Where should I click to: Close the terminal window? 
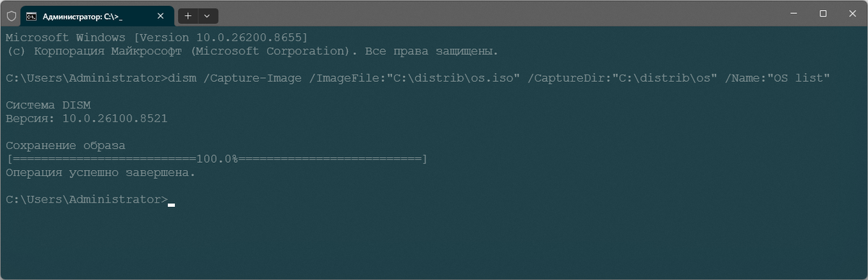(853, 14)
